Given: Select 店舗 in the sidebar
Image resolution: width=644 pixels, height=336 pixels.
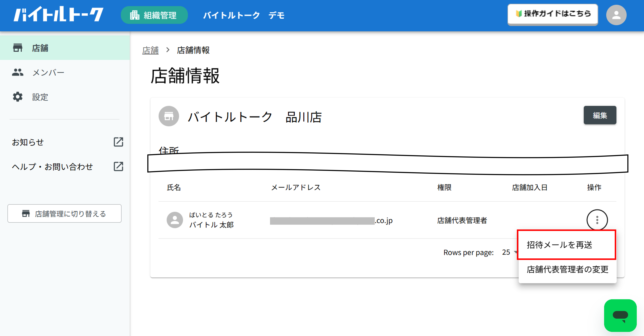Looking at the screenshot, I should pyautogui.click(x=65, y=48).
